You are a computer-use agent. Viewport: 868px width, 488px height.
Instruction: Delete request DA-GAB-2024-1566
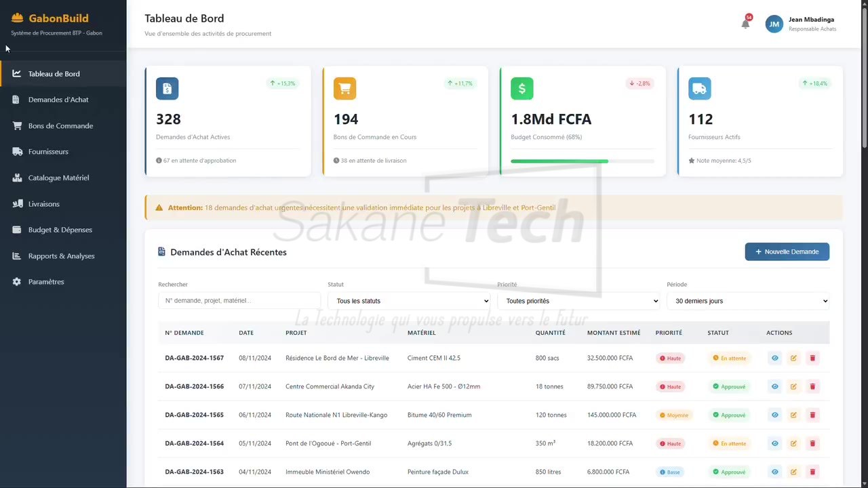click(812, 386)
